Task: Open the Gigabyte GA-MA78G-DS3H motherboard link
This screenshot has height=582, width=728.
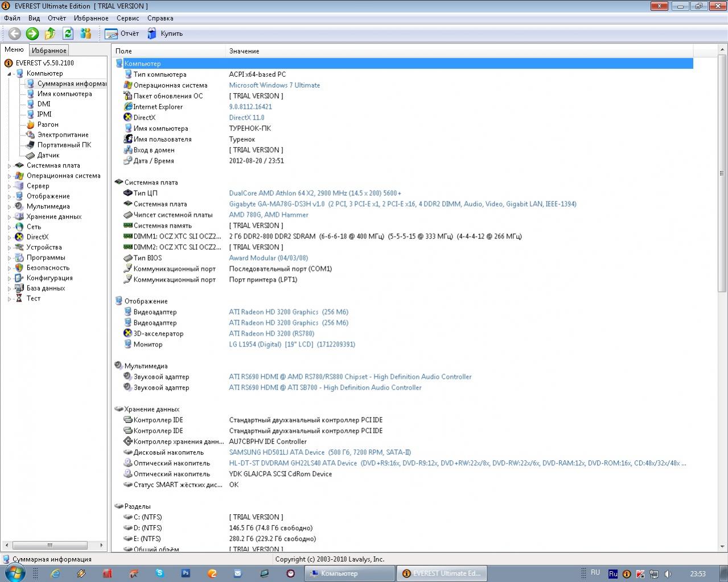Action: (402, 204)
